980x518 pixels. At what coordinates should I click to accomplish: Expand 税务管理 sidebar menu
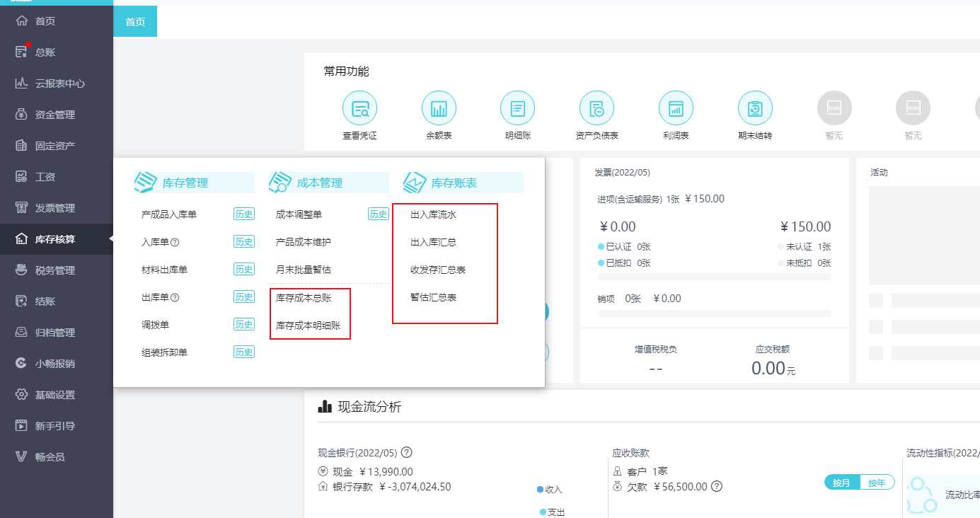(x=55, y=270)
